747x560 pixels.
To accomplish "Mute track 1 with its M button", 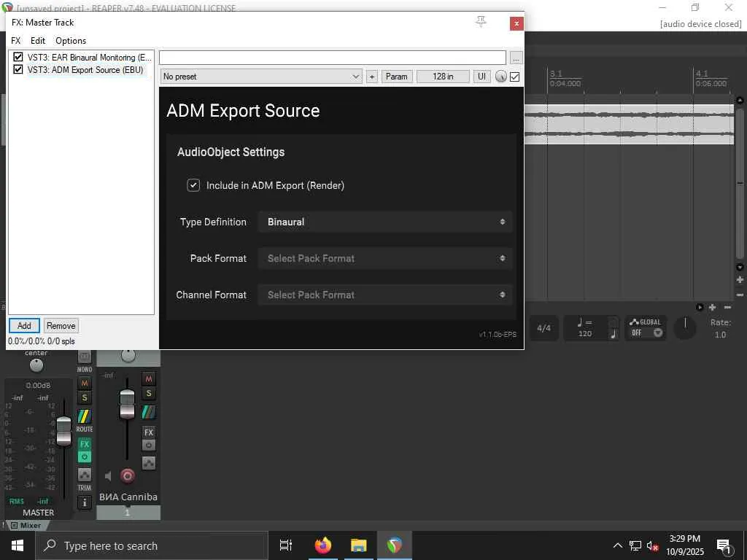I will pos(149,378).
